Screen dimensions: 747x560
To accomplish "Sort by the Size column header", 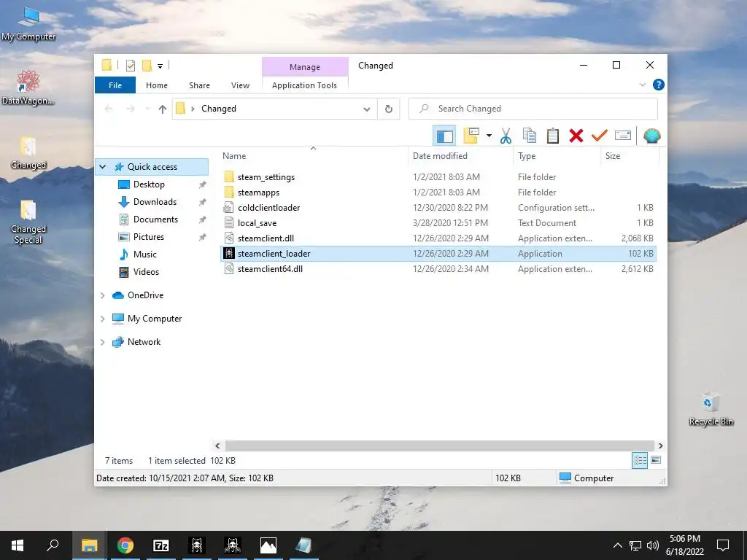I will pyautogui.click(x=613, y=156).
